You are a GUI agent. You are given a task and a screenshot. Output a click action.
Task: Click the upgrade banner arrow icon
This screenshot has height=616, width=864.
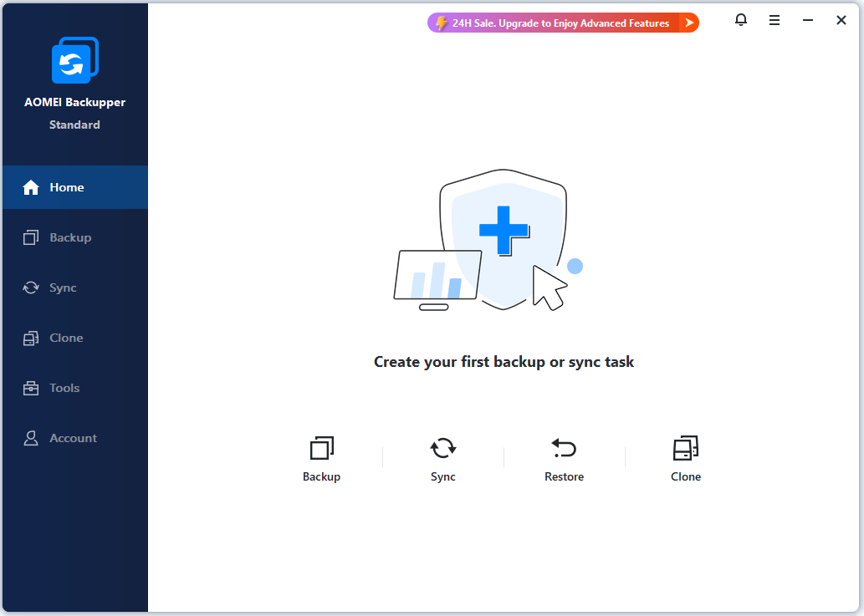[x=689, y=23]
